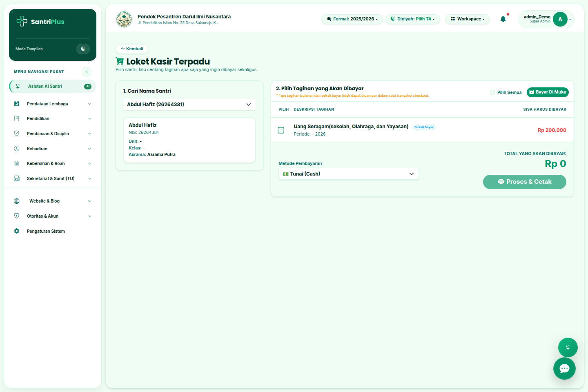
Task: Click the Sekretariat & Surat envelope icon
Action: coord(17,178)
